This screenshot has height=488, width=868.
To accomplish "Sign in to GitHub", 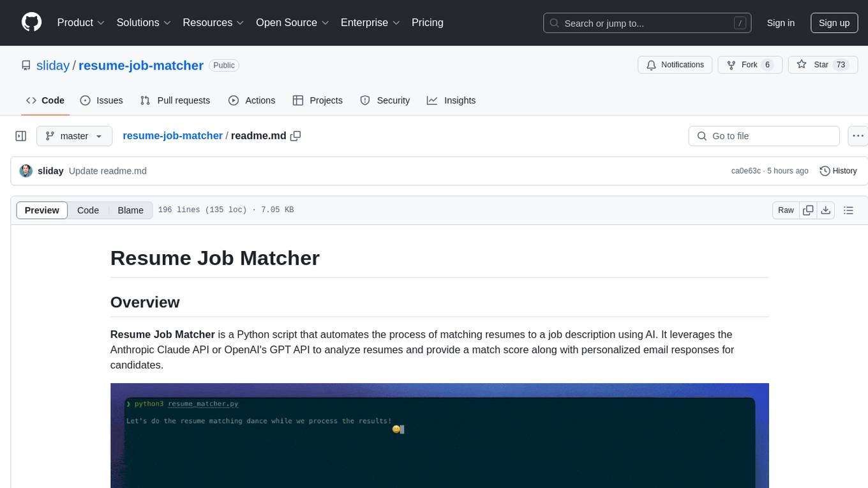I will (781, 23).
